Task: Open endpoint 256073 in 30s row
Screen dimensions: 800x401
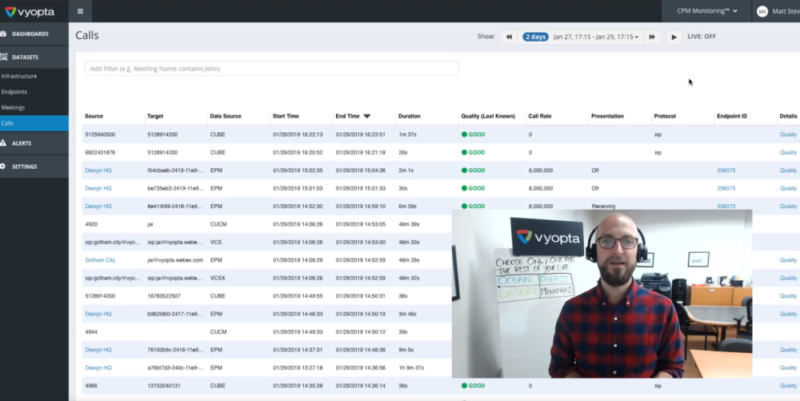Action: 726,188
